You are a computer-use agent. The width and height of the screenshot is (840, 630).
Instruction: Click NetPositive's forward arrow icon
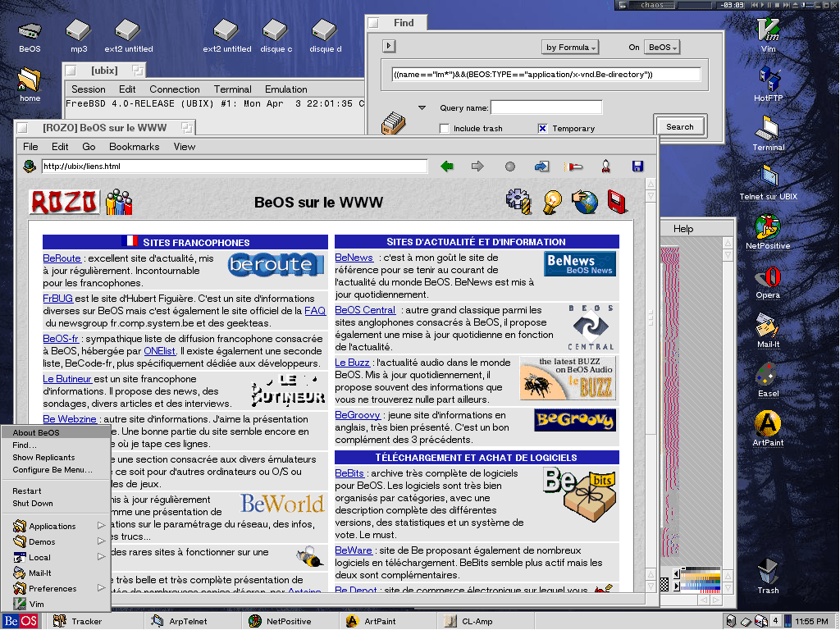[477, 167]
